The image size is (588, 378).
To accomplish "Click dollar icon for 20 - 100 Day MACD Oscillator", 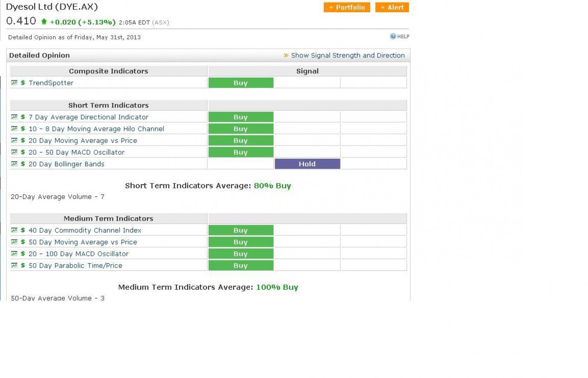I will point(23,254).
